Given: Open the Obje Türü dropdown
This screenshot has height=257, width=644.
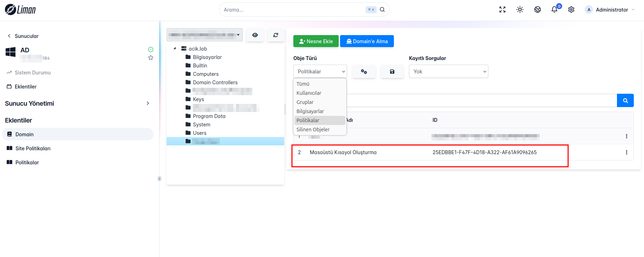Looking at the screenshot, I should (x=320, y=71).
